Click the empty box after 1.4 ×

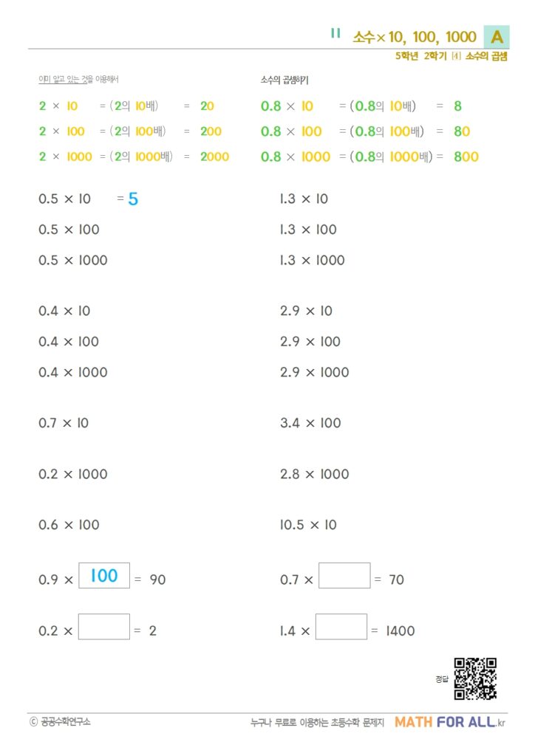pos(341,627)
